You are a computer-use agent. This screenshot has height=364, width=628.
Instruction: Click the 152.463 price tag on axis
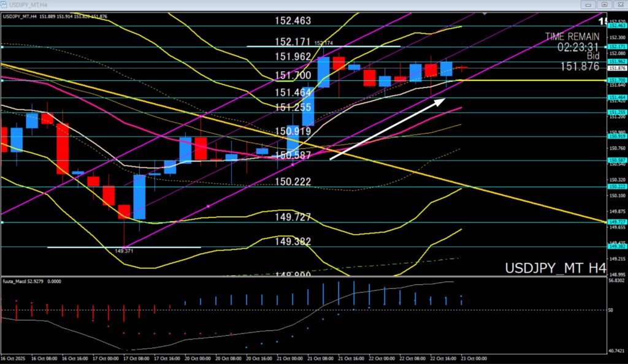point(616,25)
